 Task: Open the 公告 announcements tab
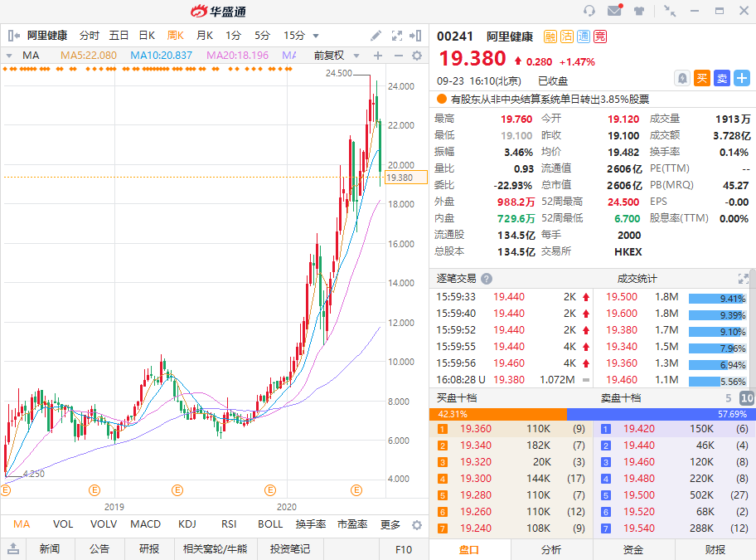(x=99, y=549)
